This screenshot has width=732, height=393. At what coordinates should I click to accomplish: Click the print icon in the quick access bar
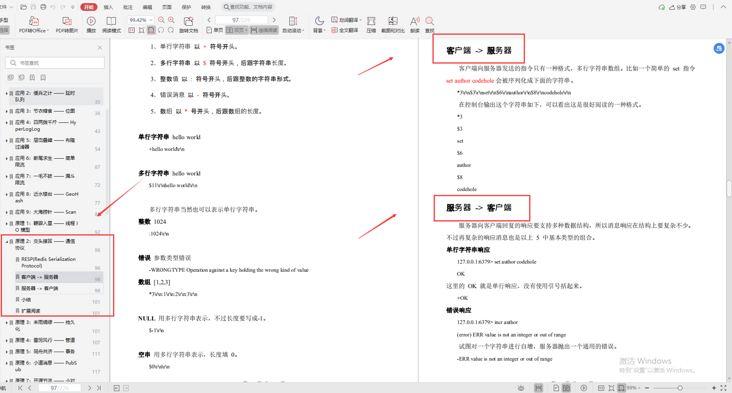click(43, 7)
